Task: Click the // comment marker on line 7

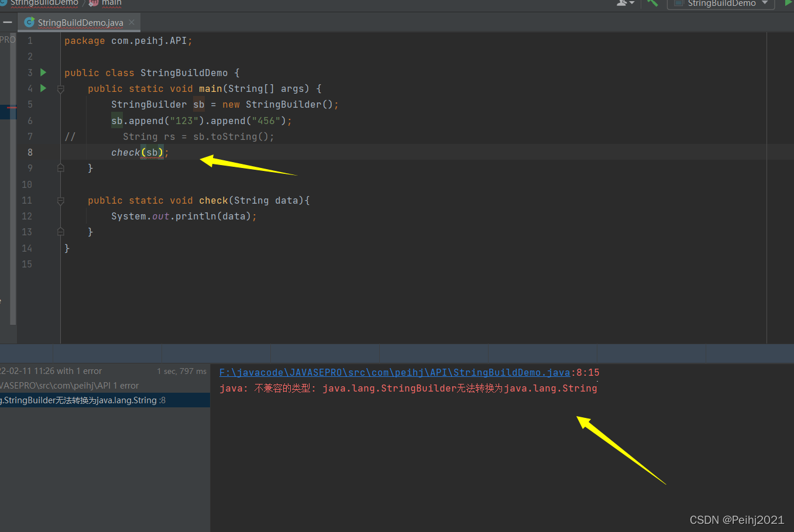Action: pos(70,136)
